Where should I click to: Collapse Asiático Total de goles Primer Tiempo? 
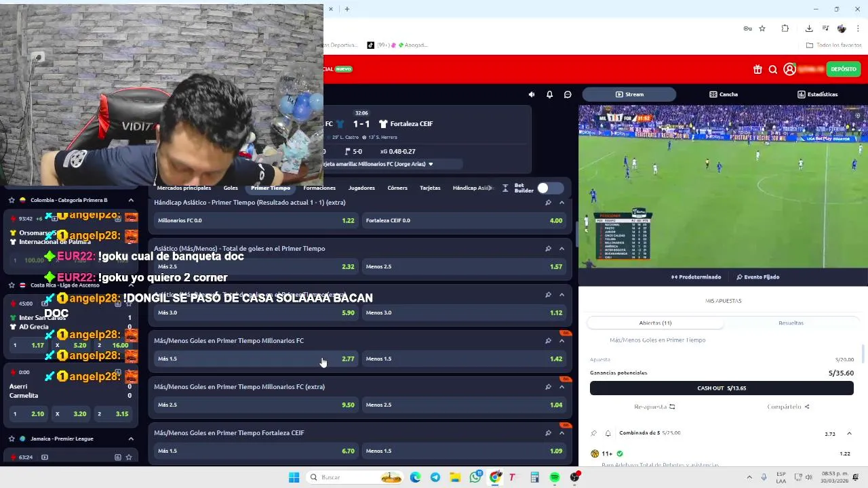[x=561, y=248]
